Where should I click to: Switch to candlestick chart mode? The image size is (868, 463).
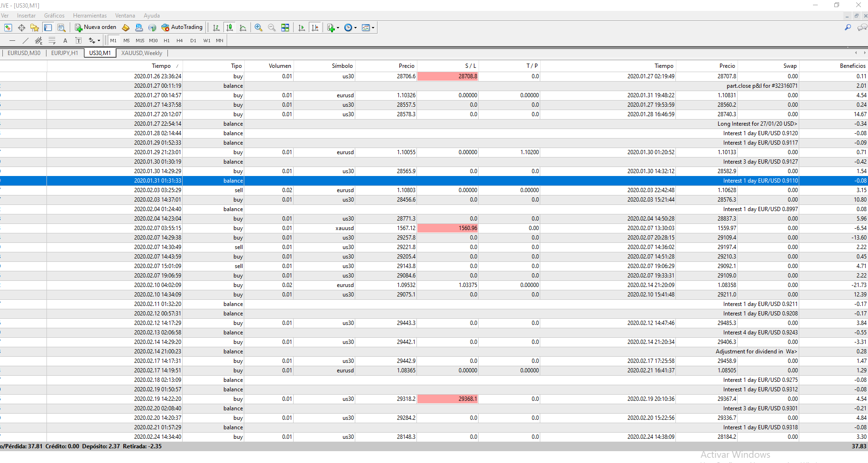(x=230, y=28)
